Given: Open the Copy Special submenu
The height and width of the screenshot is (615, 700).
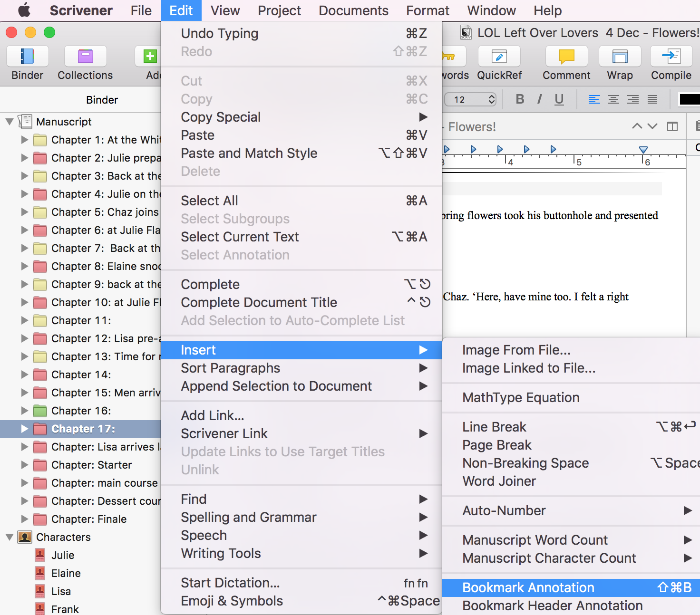Looking at the screenshot, I should pos(301,117).
